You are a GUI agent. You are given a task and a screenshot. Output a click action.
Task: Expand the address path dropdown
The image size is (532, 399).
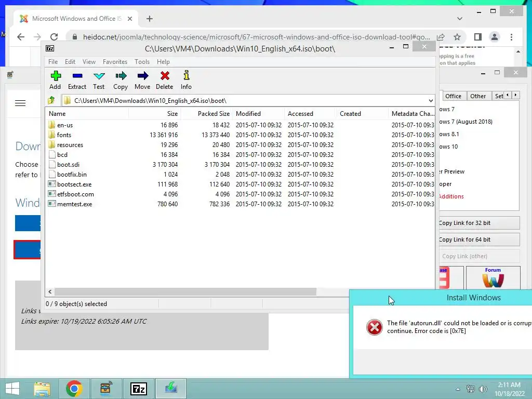[431, 101]
